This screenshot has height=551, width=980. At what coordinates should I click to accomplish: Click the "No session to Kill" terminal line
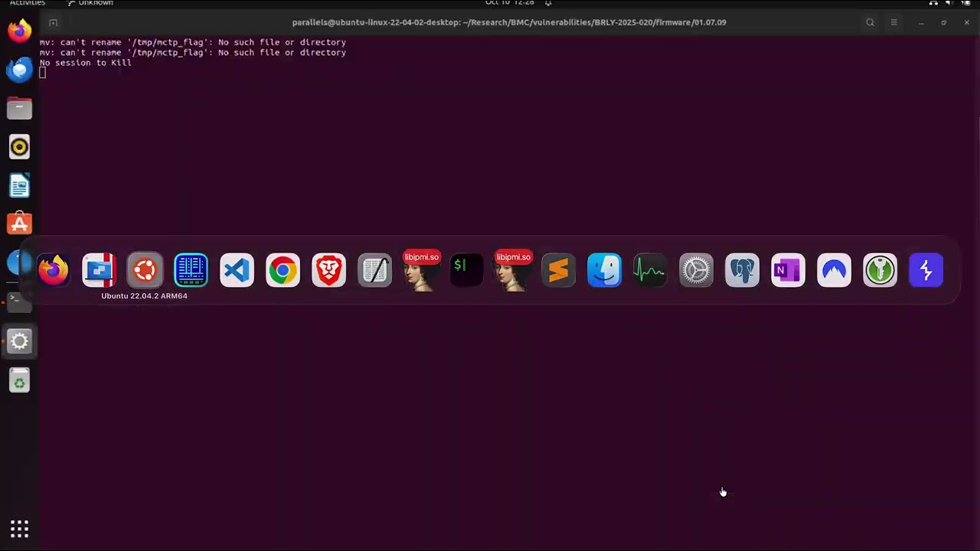click(86, 63)
